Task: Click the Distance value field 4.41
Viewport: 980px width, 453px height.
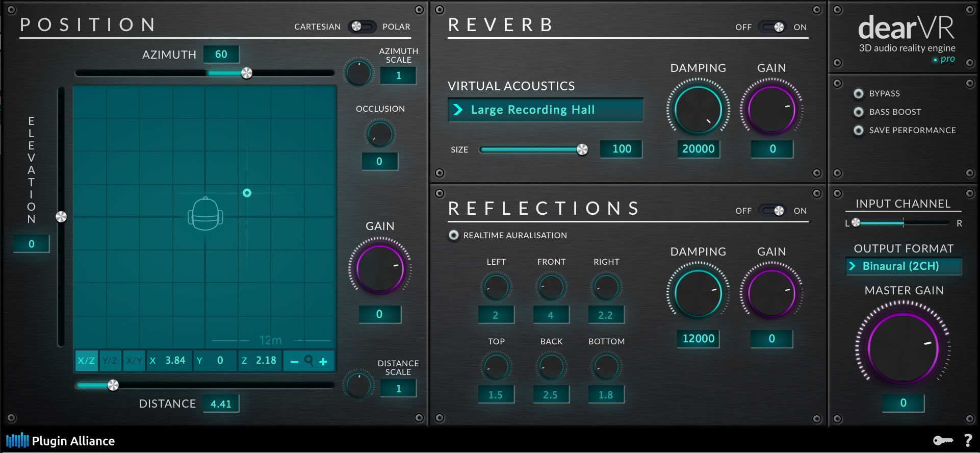Action: tap(221, 404)
